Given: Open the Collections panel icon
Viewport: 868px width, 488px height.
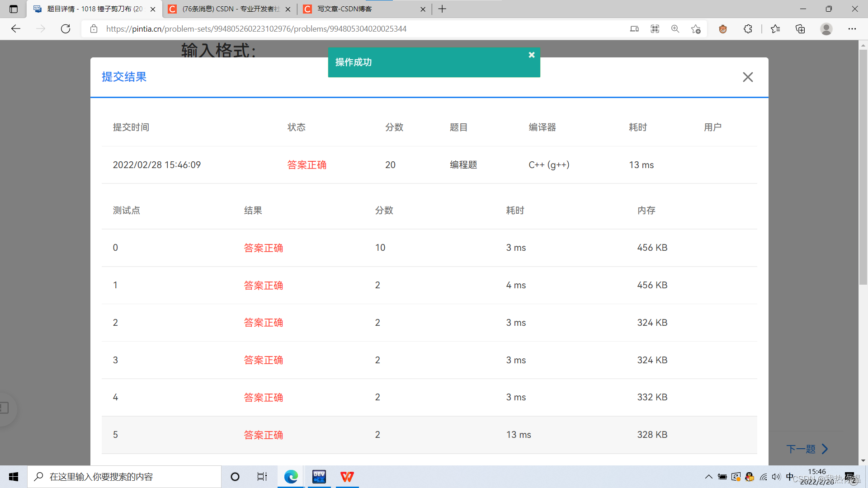Looking at the screenshot, I should pyautogui.click(x=800, y=28).
